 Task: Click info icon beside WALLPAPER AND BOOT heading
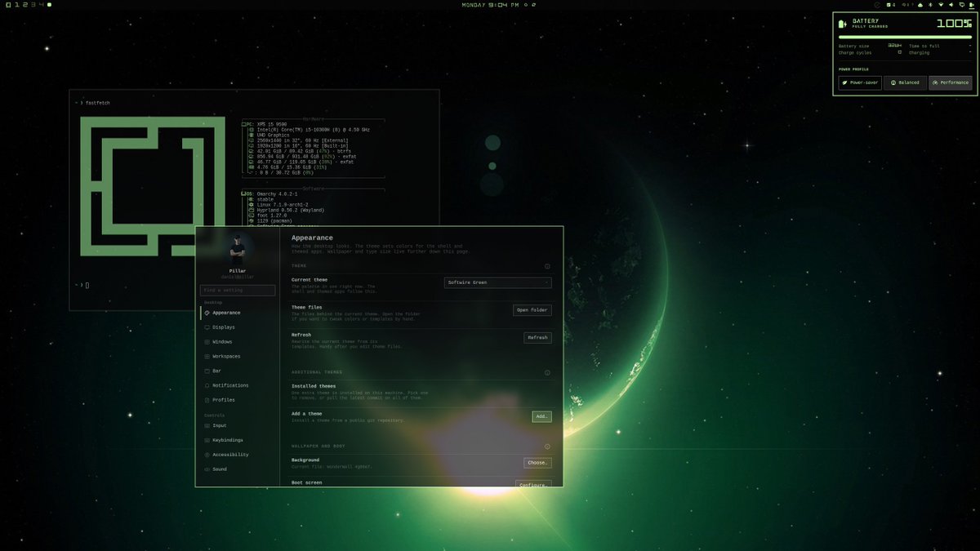coord(547,447)
